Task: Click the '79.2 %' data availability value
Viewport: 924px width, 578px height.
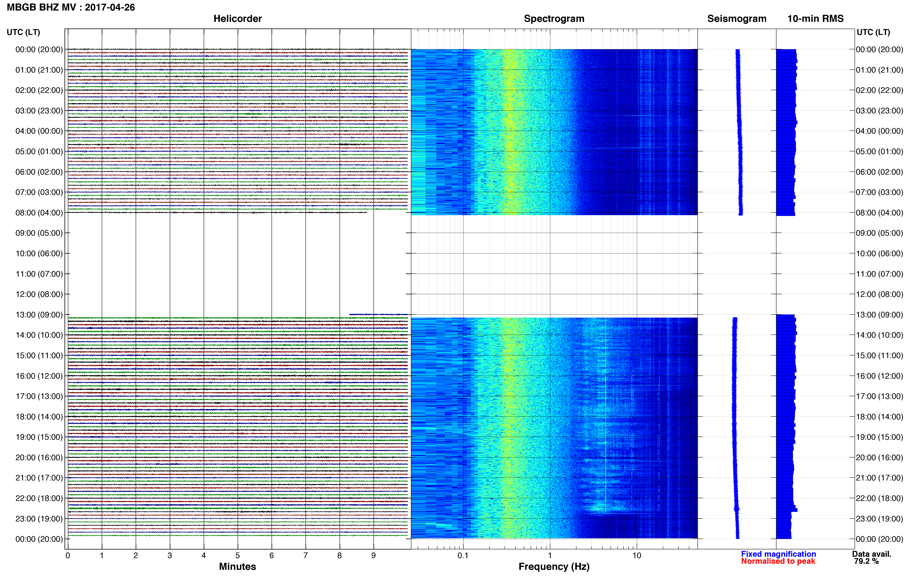Action: pyautogui.click(x=866, y=561)
